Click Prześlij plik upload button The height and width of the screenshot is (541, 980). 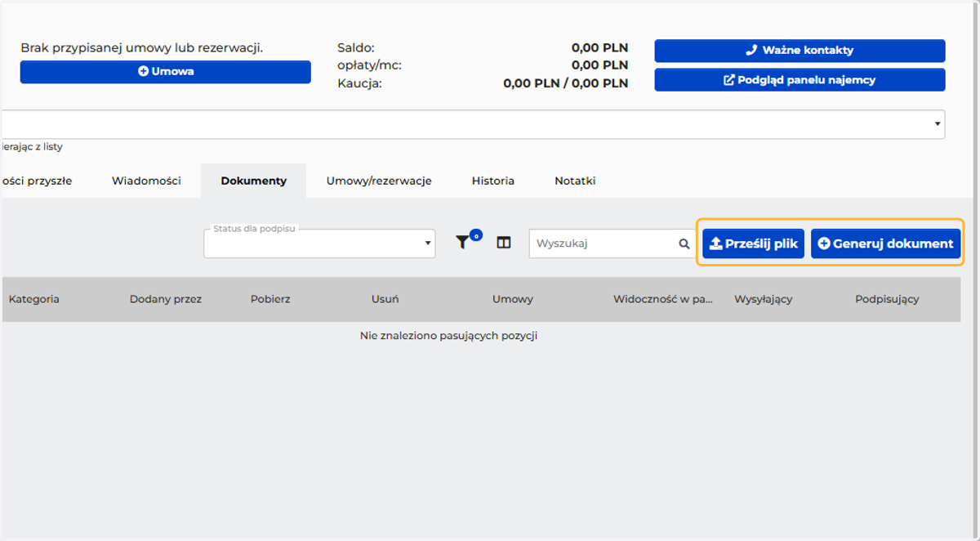(x=754, y=244)
